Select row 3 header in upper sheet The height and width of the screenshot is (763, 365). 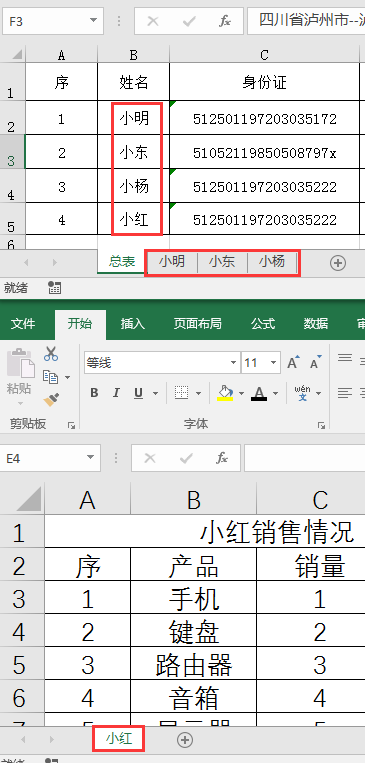pos(12,152)
